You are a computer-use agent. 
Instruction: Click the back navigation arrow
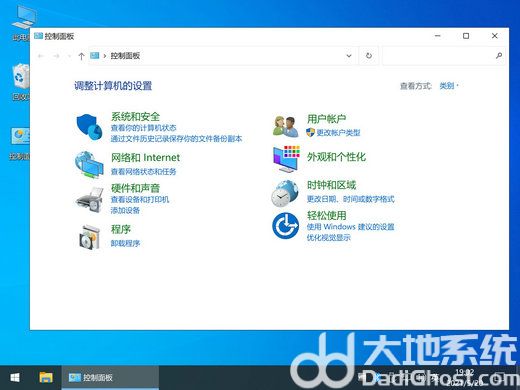(41, 56)
